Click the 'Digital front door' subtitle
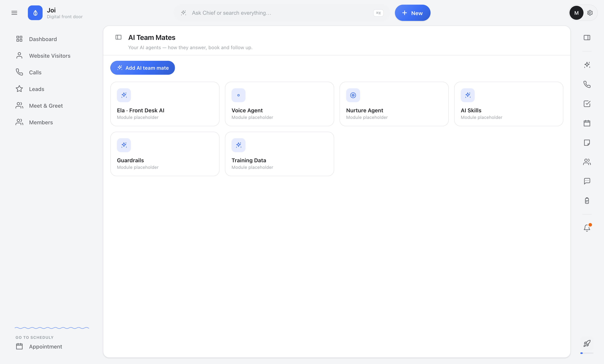 click(65, 17)
